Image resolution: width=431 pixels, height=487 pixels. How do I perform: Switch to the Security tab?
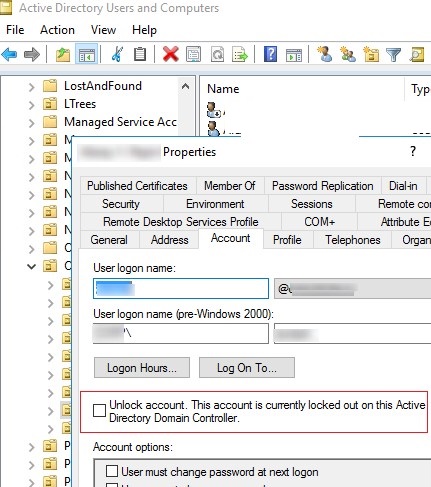click(x=121, y=204)
